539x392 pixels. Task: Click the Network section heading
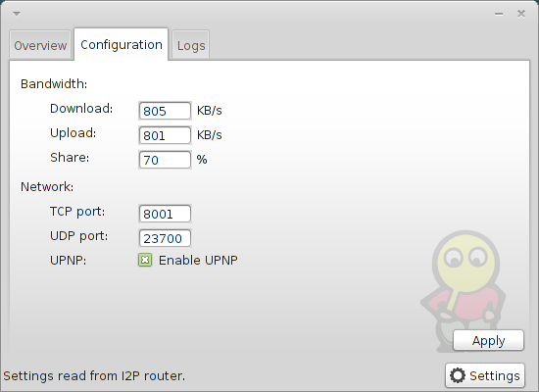[47, 187]
